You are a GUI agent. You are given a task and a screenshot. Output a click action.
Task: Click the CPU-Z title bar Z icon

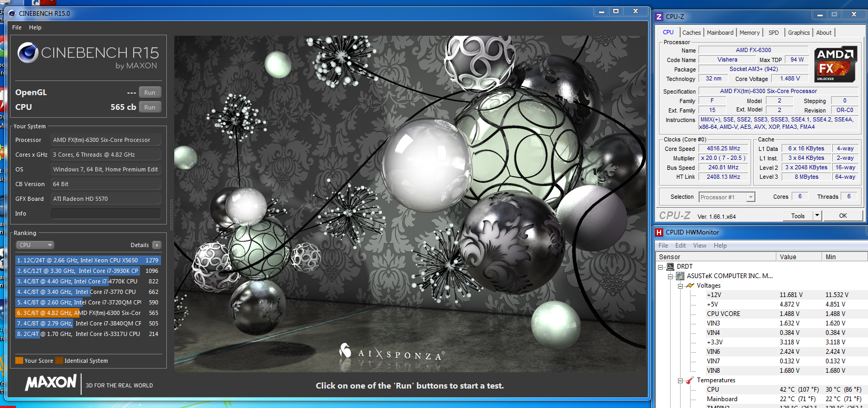[x=659, y=17]
